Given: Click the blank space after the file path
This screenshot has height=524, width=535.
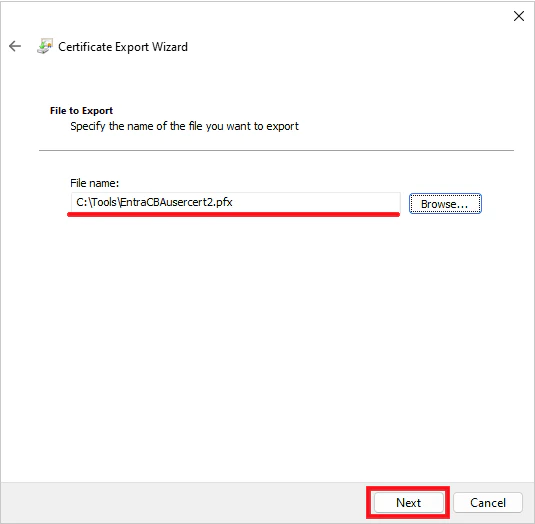Looking at the screenshot, I should click(316, 202).
